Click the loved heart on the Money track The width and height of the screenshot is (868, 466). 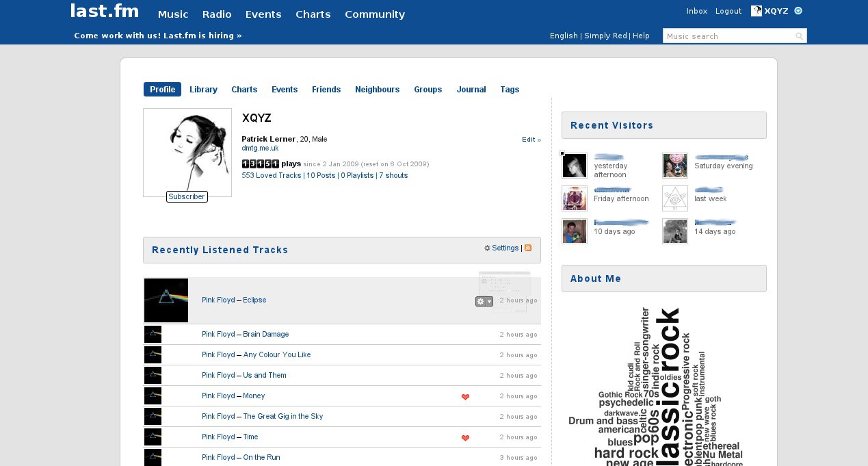(465, 396)
